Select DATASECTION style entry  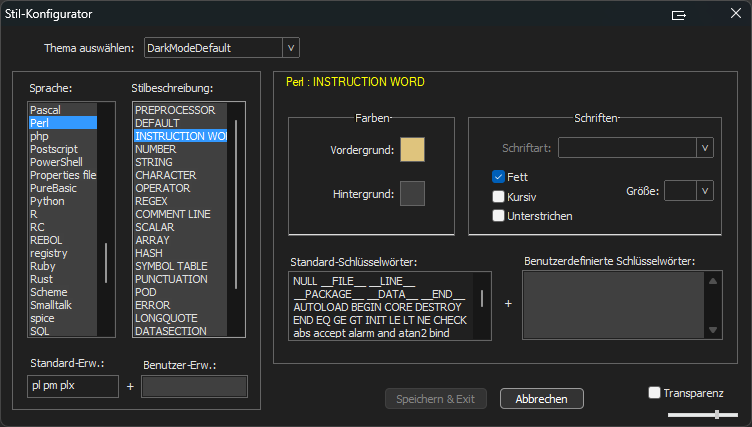[180, 331]
